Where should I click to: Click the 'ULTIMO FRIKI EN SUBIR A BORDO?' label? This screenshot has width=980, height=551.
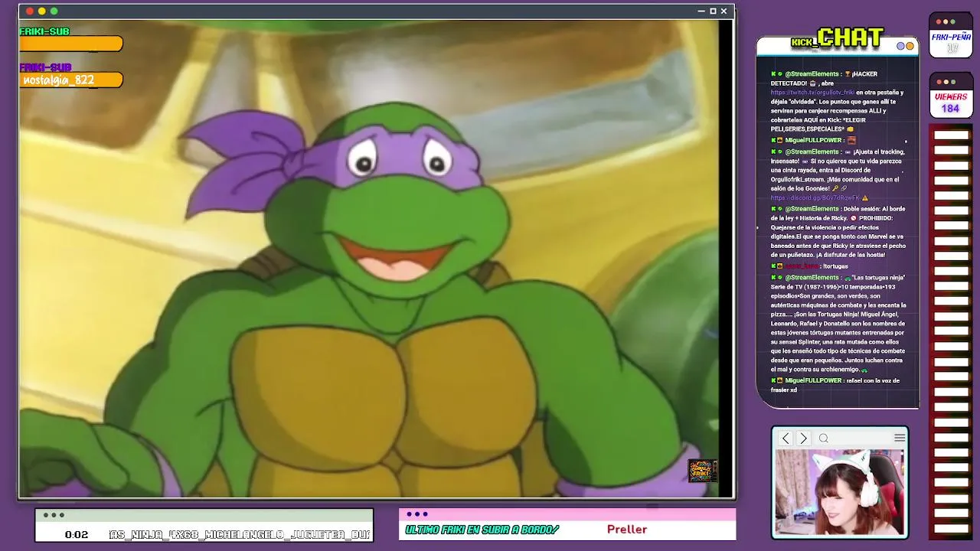(x=482, y=530)
